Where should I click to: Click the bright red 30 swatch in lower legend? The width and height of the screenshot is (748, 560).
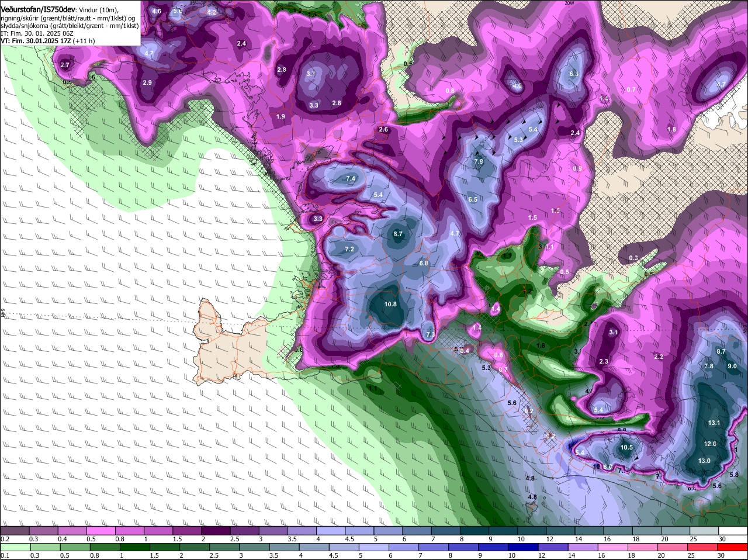click(x=733, y=547)
